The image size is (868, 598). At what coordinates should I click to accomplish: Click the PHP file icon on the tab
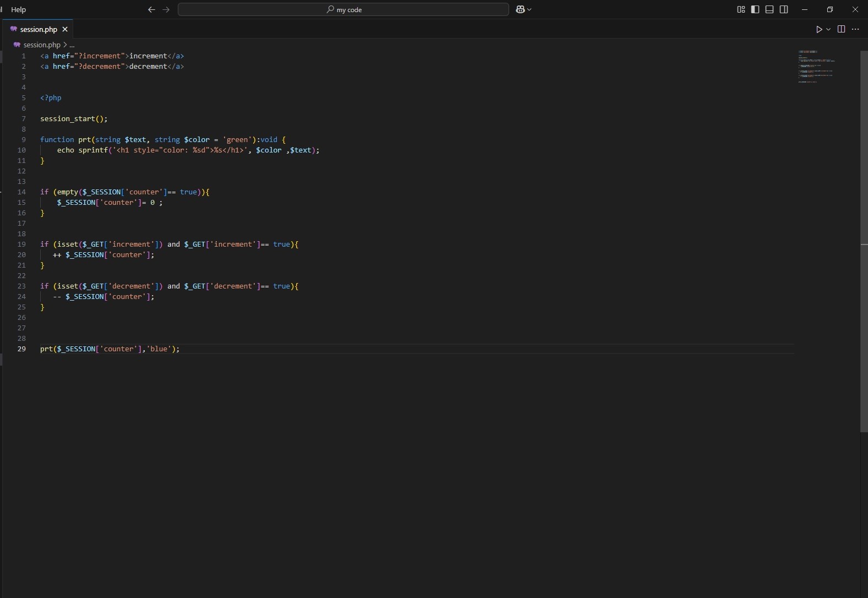(14, 29)
